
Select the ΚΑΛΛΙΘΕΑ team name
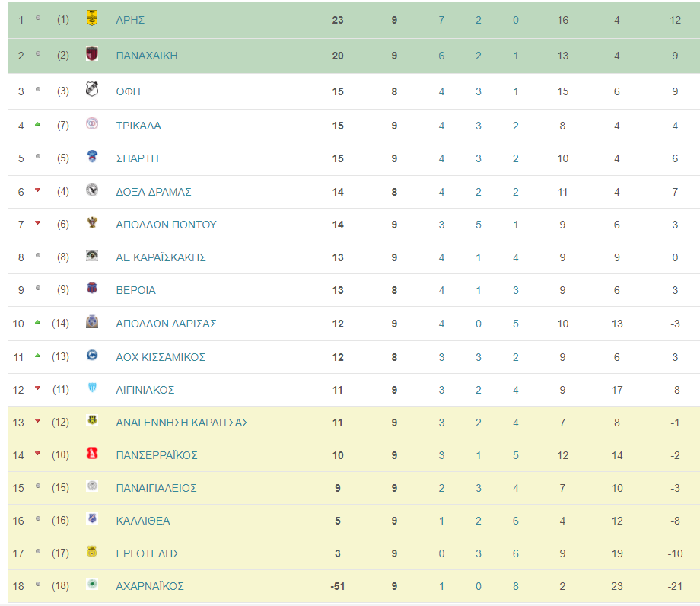[x=143, y=521]
